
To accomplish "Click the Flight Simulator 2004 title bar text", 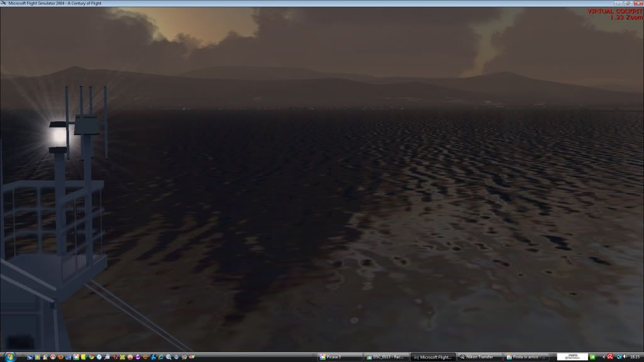I will [x=55, y=3].
